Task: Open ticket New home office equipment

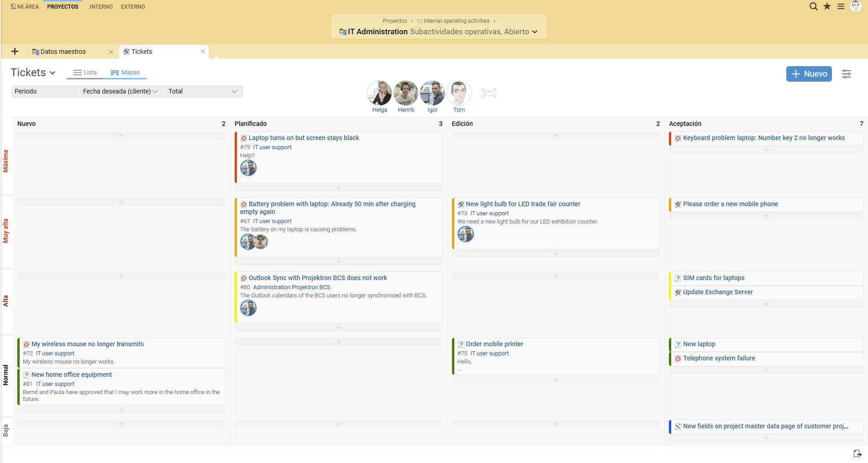Action: [71, 375]
